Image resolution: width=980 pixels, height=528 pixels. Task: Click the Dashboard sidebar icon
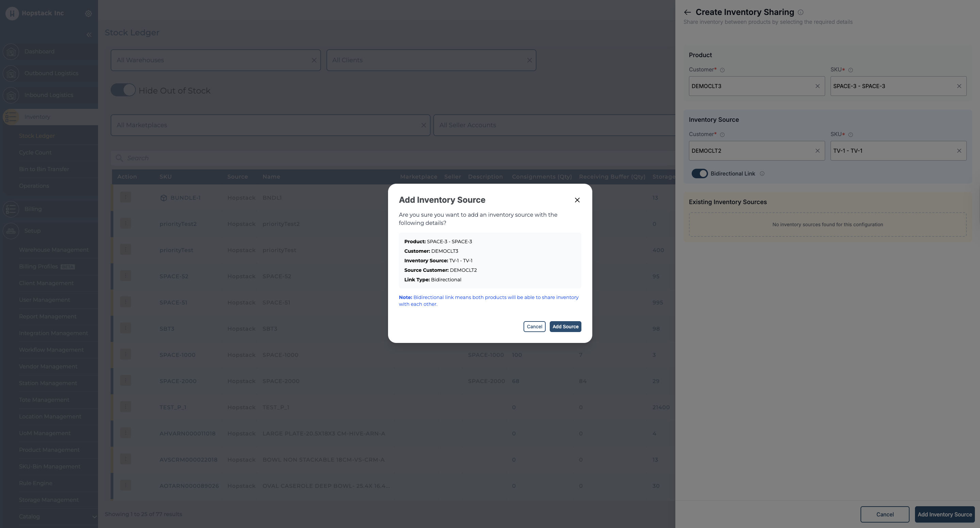click(x=11, y=51)
